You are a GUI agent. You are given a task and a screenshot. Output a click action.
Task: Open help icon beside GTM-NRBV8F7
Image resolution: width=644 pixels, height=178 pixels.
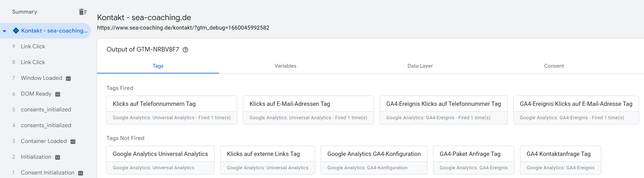[x=185, y=50]
